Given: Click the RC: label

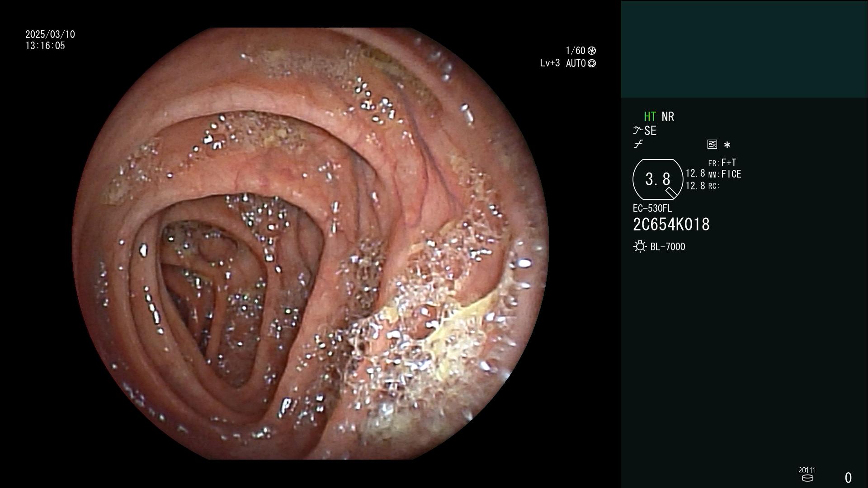Looking at the screenshot, I should pos(714,186).
